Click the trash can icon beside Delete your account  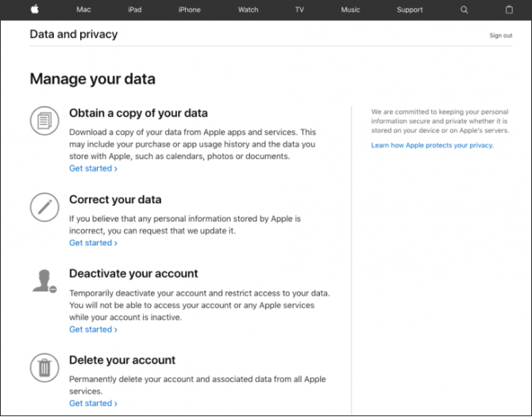tap(44, 368)
